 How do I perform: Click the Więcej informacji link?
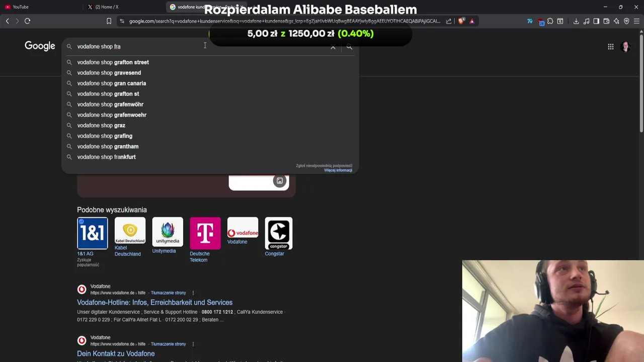coord(338,170)
